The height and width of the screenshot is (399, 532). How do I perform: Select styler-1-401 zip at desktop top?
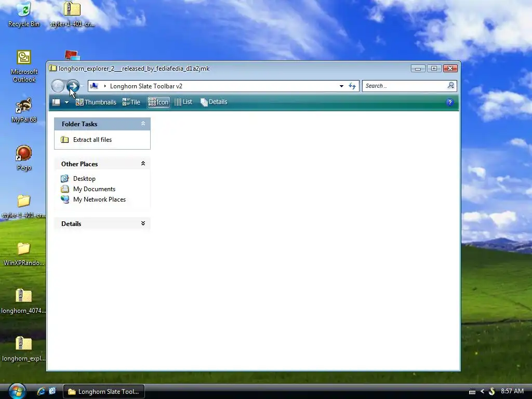tap(72, 14)
